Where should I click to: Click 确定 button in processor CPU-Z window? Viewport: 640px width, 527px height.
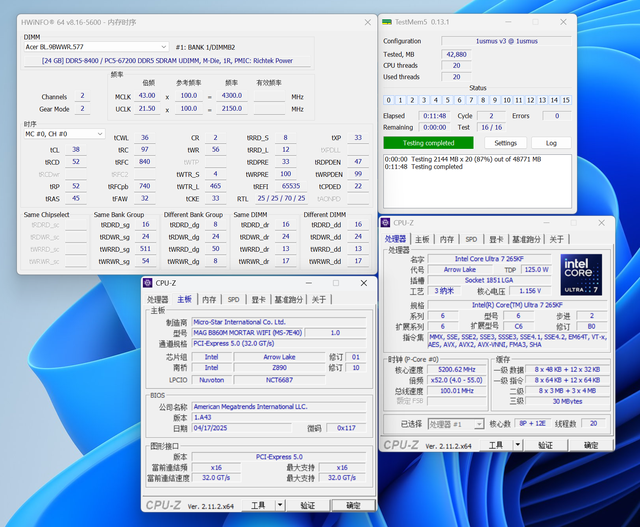point(591,445)
